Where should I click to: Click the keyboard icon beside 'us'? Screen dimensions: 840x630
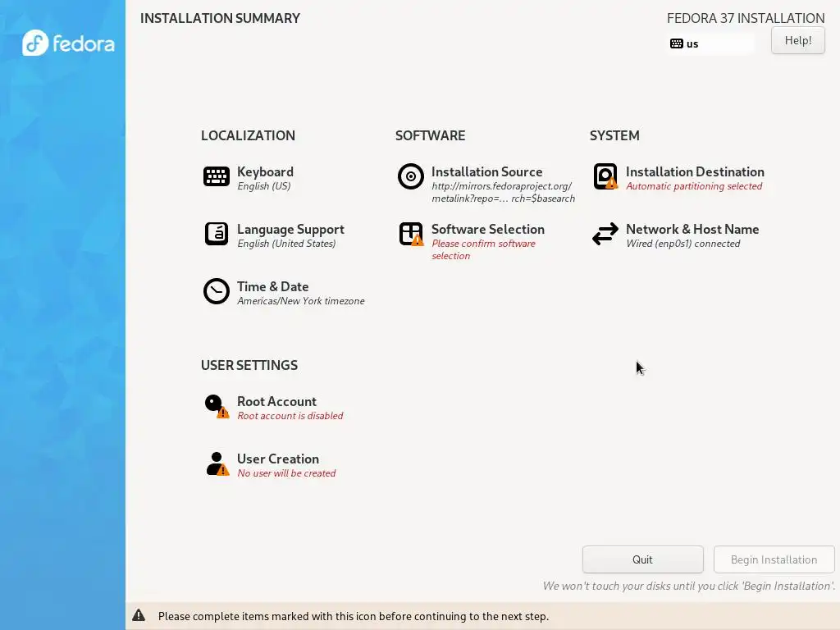coord(677,43)
